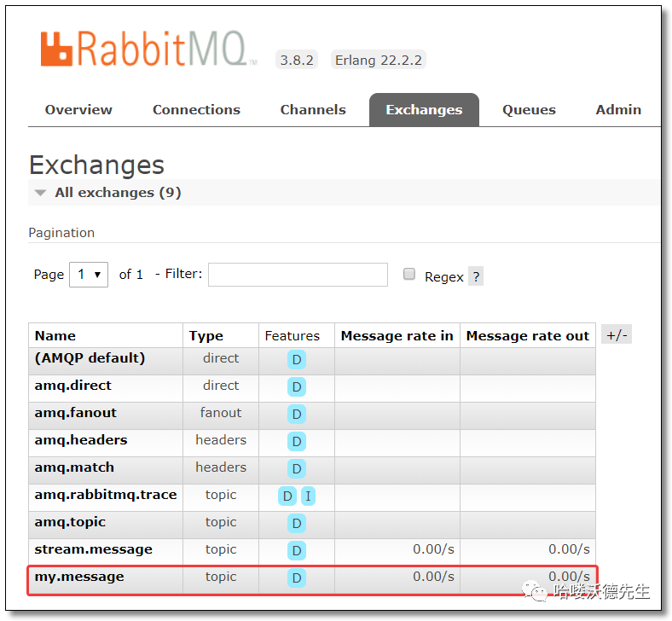Click the 3.8.2 version label
Screen dimensions: 672x621
click(297, 60)
